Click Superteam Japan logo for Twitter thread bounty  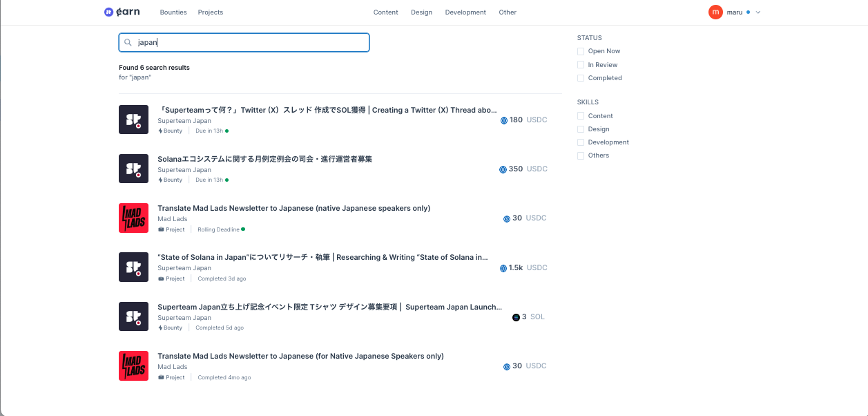[x=133, y=120]
